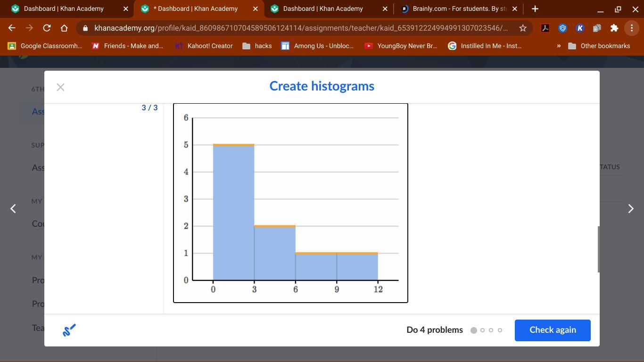The height and width of the screenshot is (362, 644).
Task: Go to previous assignment with left arrow
Action: click(13, 209)
